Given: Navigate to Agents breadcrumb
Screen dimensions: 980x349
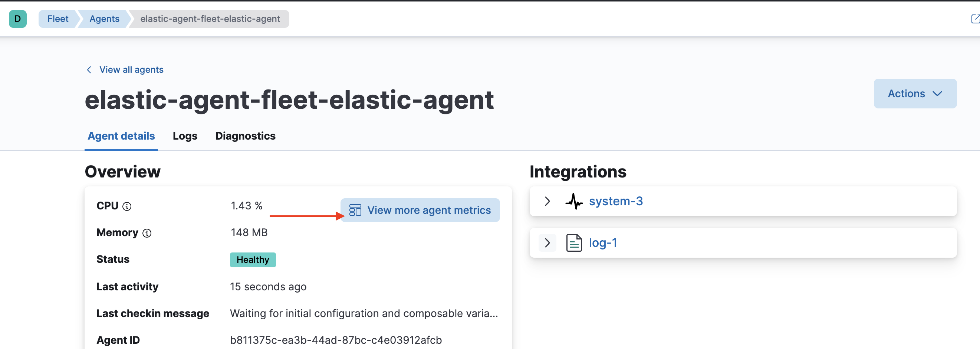Looking at the screenshot, I should coord(104,19).
